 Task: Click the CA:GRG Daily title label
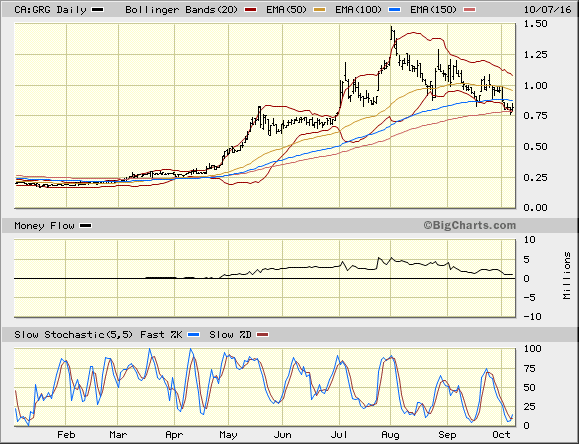coord(50,10)
